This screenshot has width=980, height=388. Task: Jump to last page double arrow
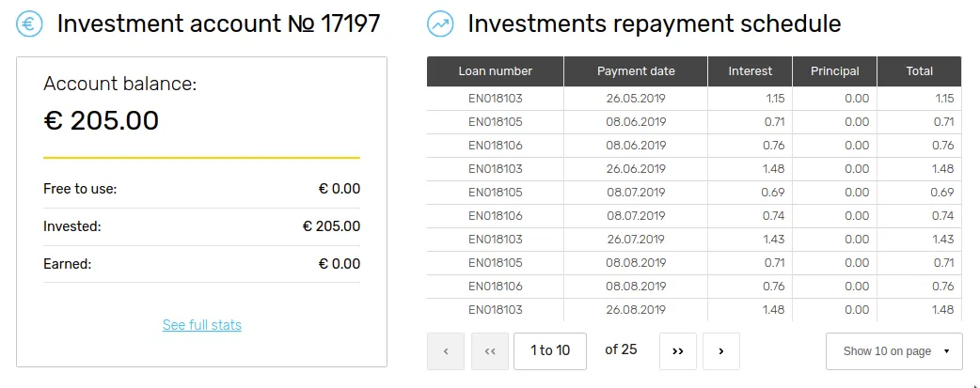677,351
